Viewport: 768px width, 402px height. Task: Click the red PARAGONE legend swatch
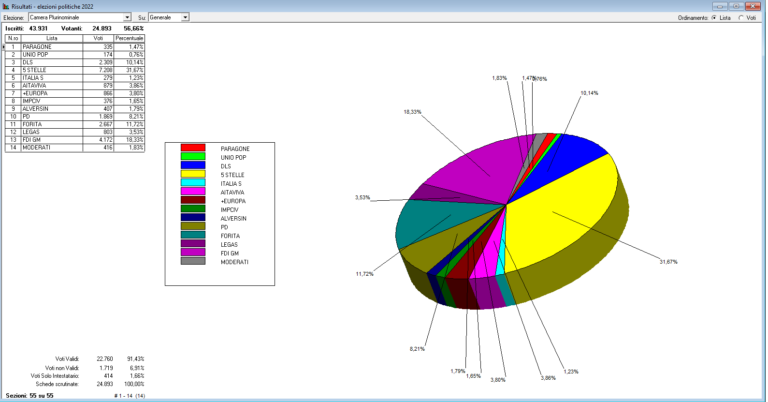[193, 148]
